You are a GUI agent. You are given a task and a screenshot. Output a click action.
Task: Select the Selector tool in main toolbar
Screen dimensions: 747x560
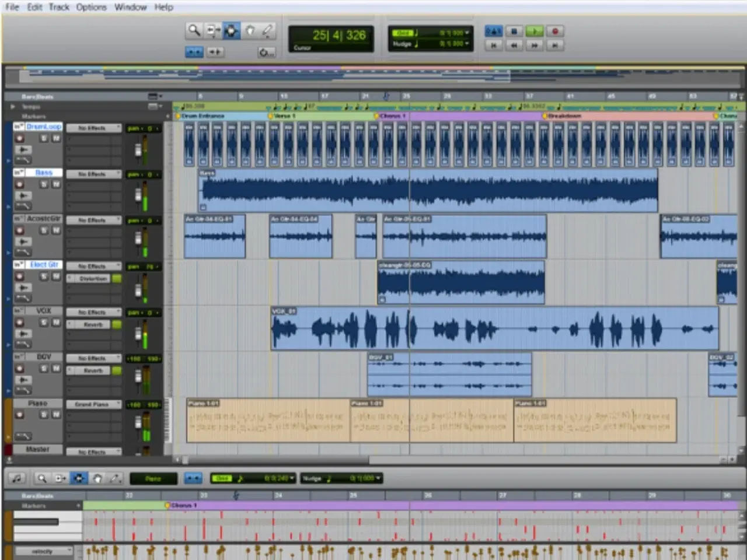click(231, 30)
